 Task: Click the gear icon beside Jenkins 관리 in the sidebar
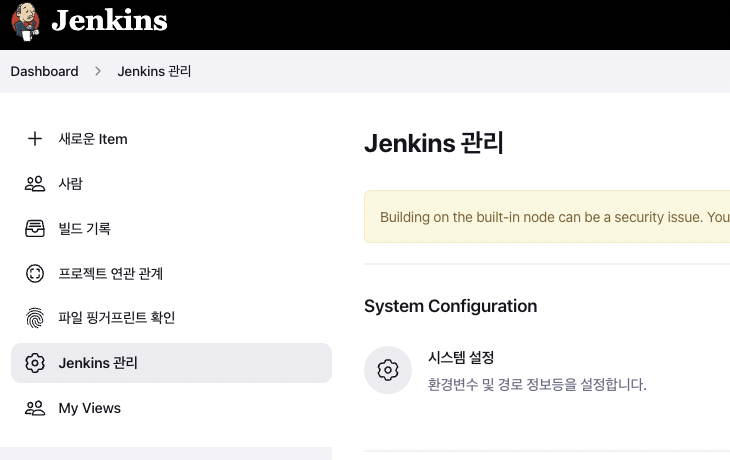[x=35, y=363]
